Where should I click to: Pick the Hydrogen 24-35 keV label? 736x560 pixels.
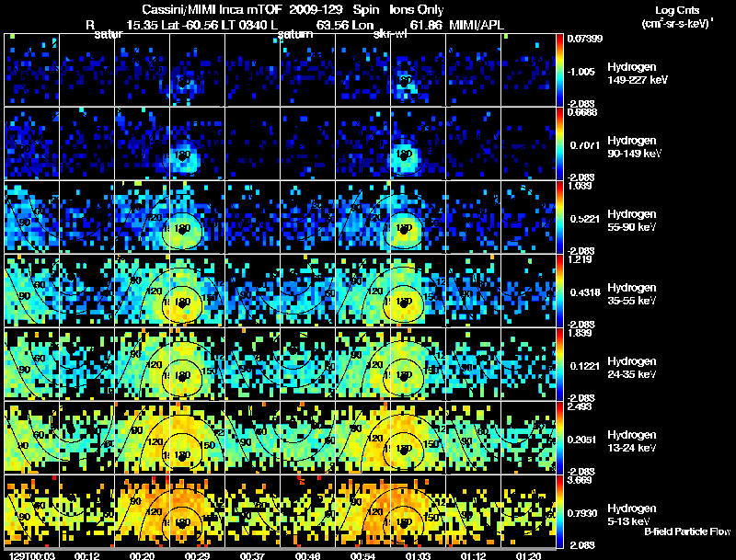pos(632,368)
